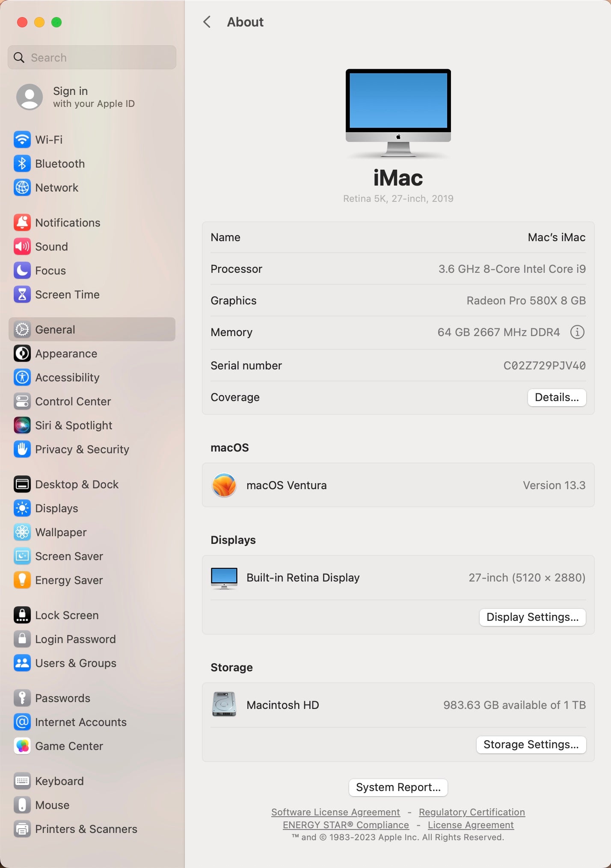Open Notifications bell icon

point(22,222)
